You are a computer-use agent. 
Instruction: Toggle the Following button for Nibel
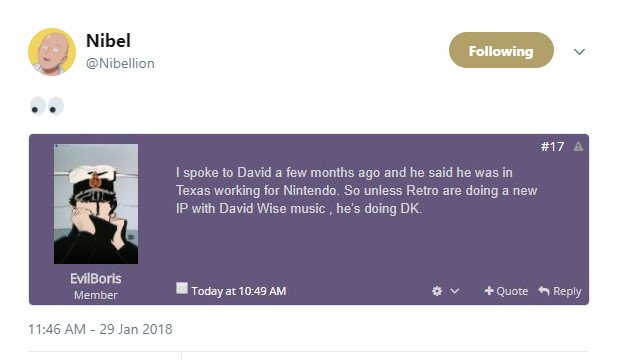pos(501,50)
